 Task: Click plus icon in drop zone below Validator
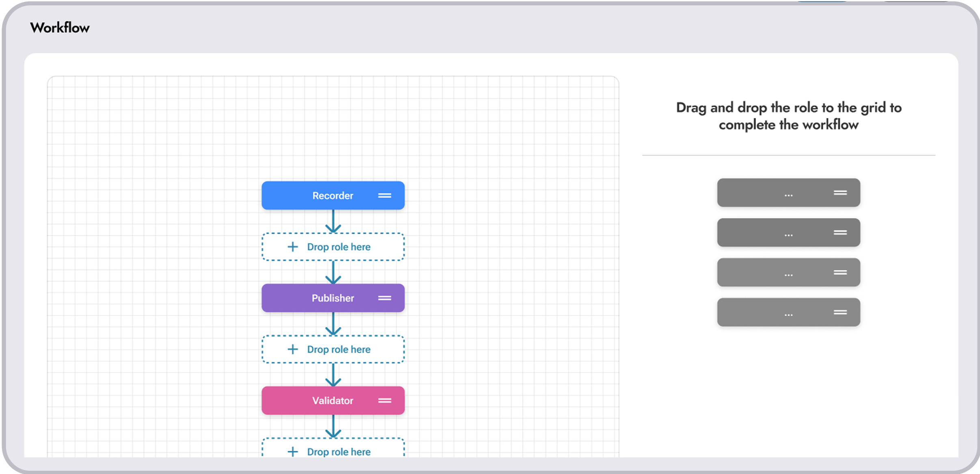coord(293,452)
